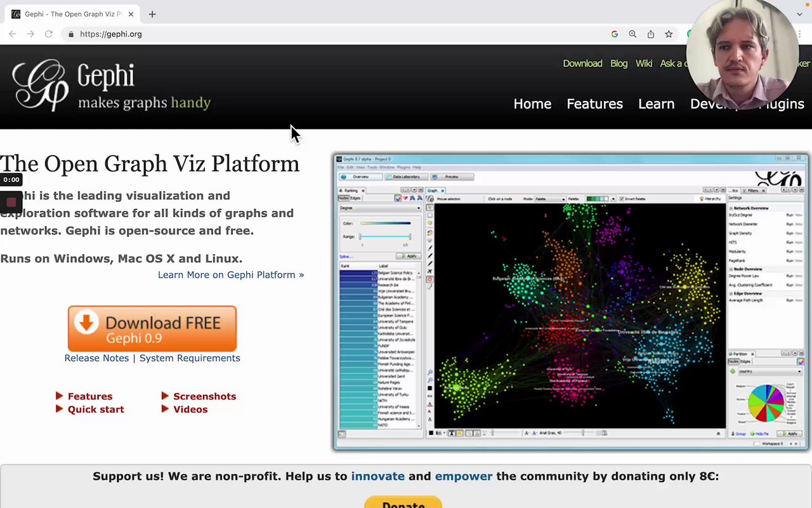
Task: Expand the tab search chevron
Action: coord(799,14)
